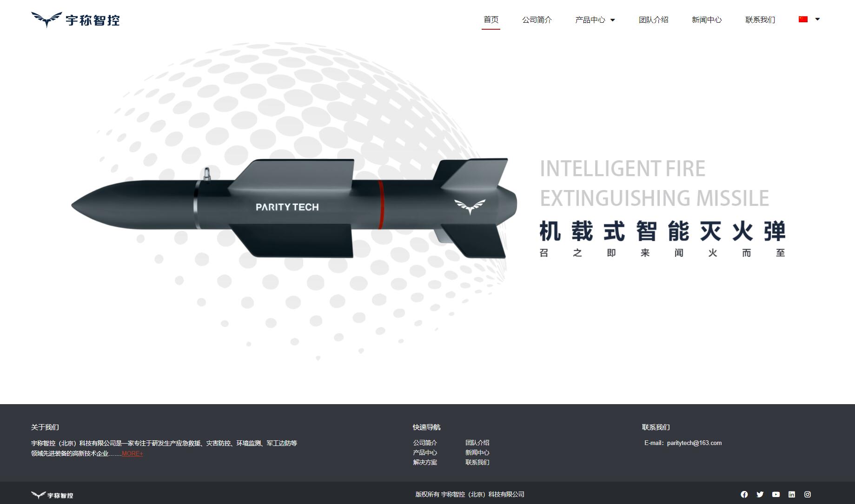Open footer quick link 联系我们

pos(477,462)
